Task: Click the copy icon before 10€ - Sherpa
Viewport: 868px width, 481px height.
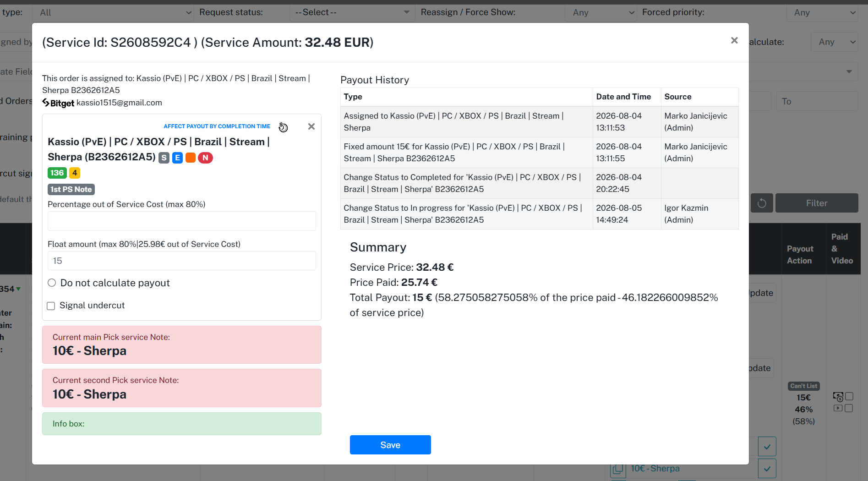Action: pos(618,470)
